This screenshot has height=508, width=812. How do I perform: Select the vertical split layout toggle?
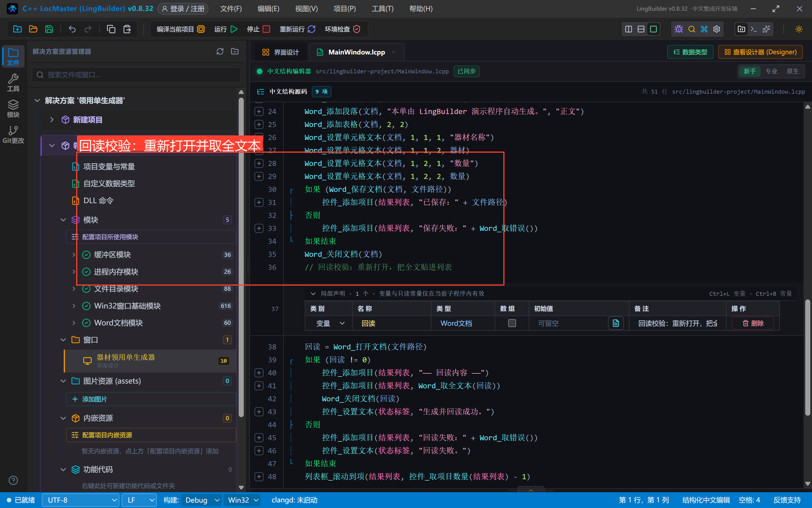pyautogui.click(x=629, y=29)
